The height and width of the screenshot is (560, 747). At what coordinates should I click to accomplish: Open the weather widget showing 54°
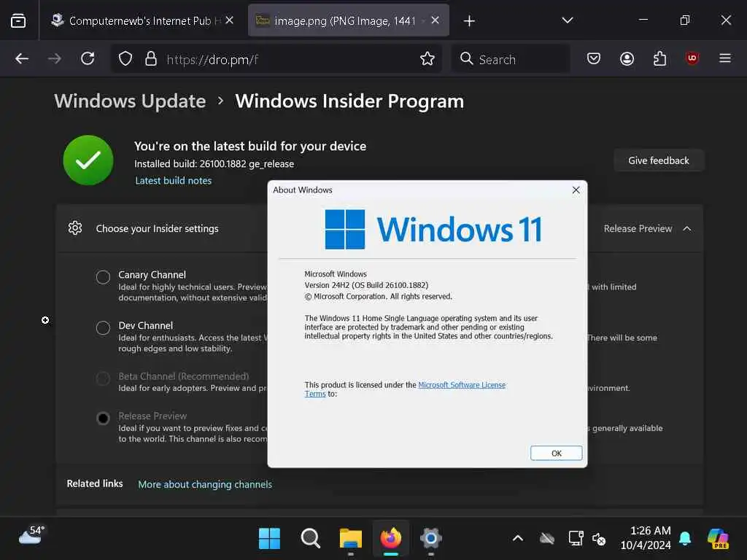(31, 535)
